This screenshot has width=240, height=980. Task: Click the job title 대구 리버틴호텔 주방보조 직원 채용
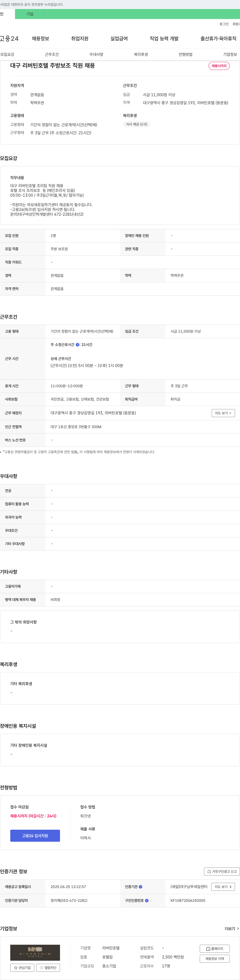(x=52, y=65)
